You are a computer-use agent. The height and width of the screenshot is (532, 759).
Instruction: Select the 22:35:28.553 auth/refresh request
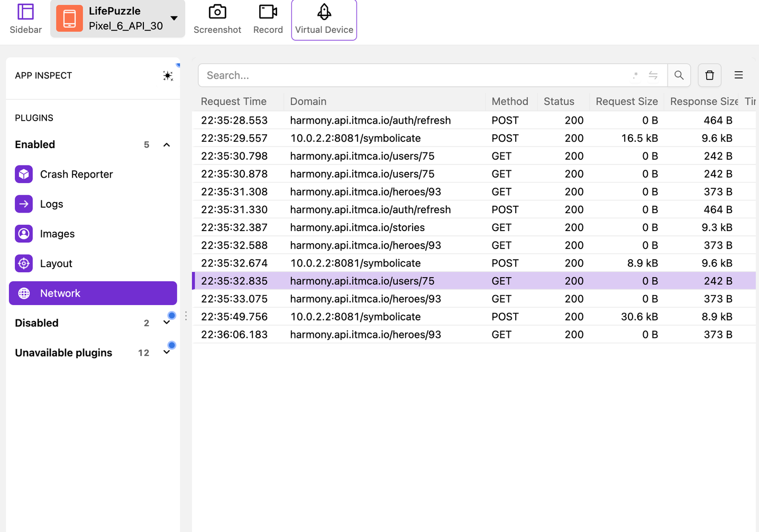point(474,120)
